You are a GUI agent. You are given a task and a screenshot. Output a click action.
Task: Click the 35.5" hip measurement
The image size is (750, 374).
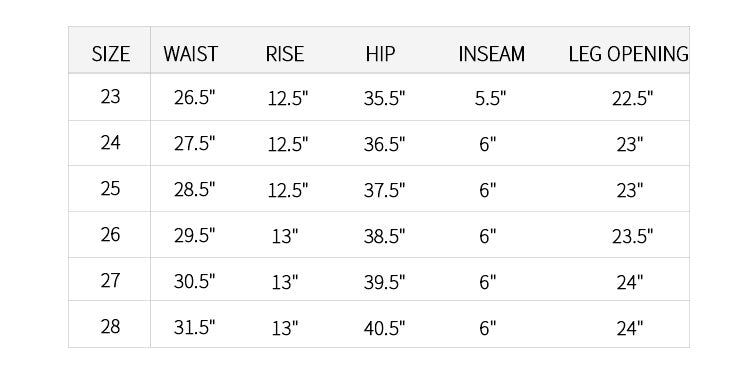(x=385, y=98)
